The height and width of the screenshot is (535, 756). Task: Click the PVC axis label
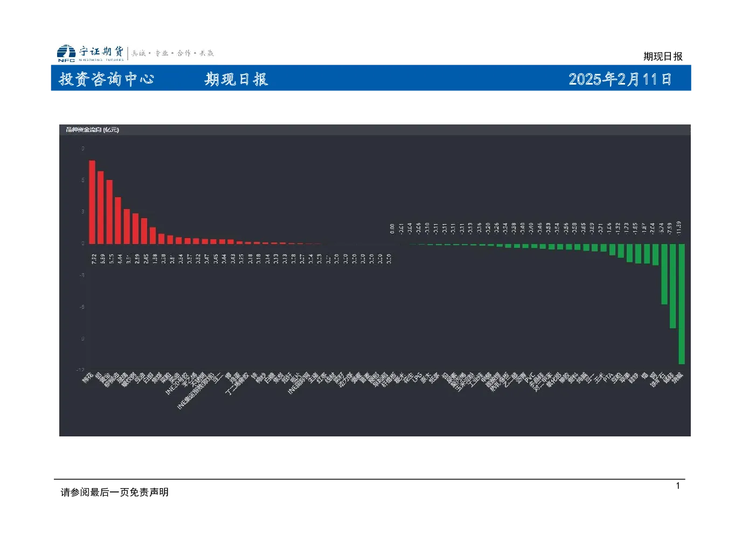[530, 377]
